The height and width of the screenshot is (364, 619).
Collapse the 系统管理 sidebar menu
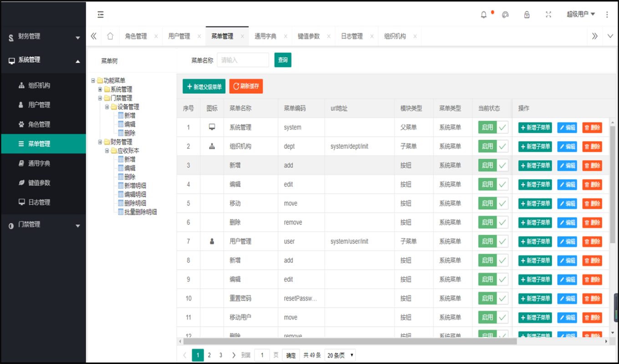pos(43,60)
